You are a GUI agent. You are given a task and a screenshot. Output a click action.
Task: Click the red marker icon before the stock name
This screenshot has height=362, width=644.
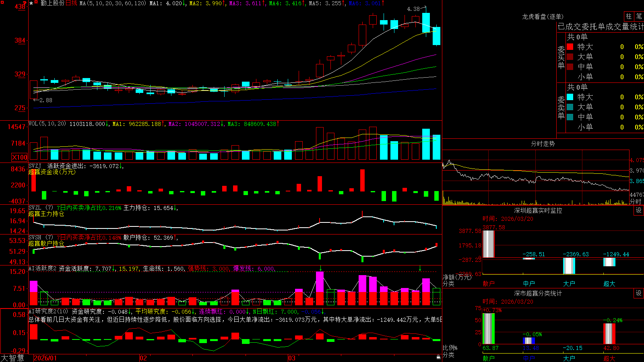point(36,2)
